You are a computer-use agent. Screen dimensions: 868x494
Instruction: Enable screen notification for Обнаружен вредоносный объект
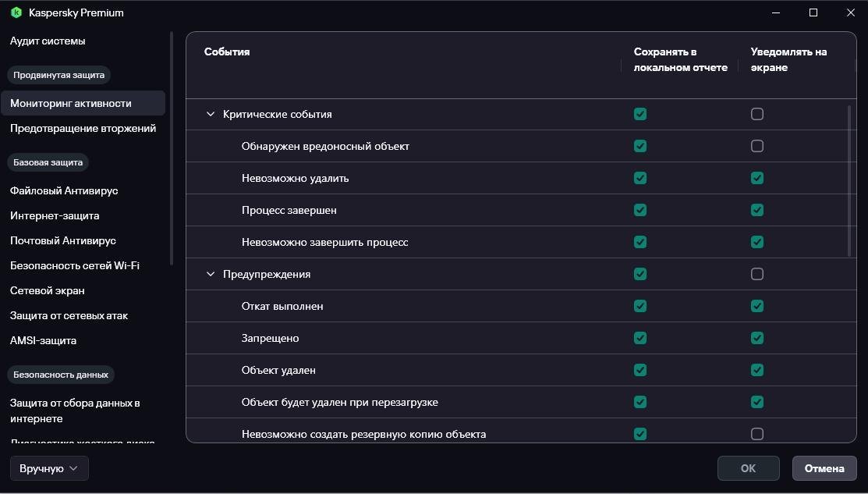pos(756,146)
